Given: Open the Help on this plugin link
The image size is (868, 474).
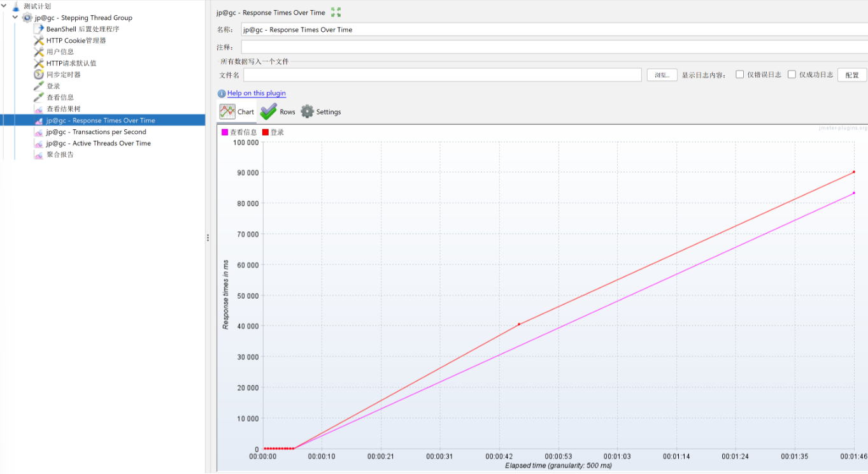Looking at the screenshot, I should 257,94.
